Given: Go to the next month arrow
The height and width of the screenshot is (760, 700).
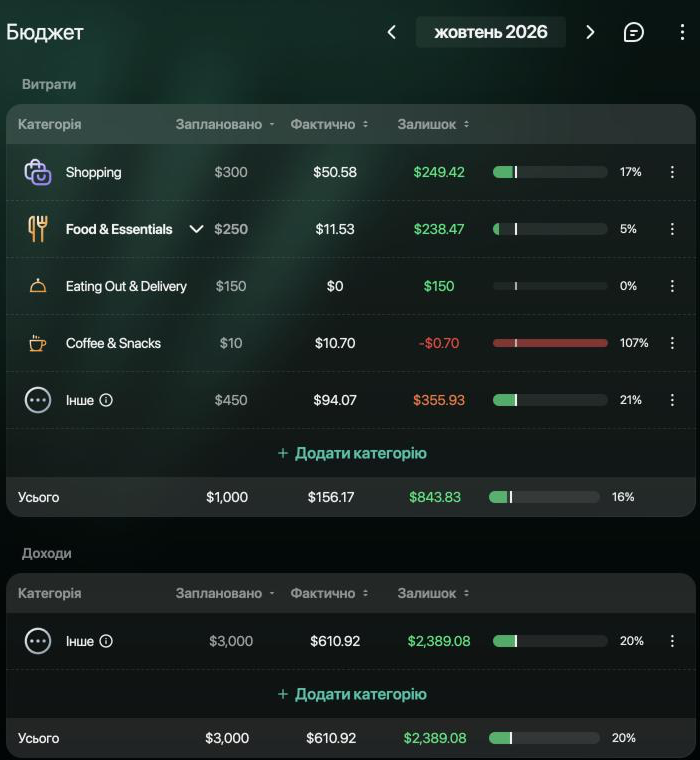Looking at the screenshot, I should [x=590, y=32].
